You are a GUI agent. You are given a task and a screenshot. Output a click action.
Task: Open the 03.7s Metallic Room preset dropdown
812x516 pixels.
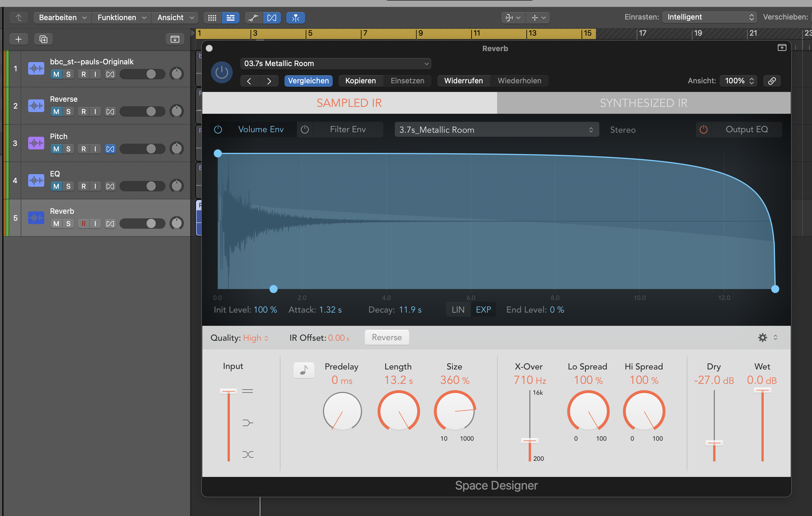336,64
